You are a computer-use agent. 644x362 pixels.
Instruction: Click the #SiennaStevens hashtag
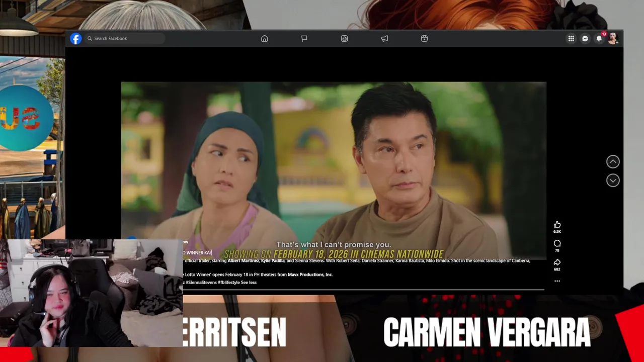[x=201, y=283]
